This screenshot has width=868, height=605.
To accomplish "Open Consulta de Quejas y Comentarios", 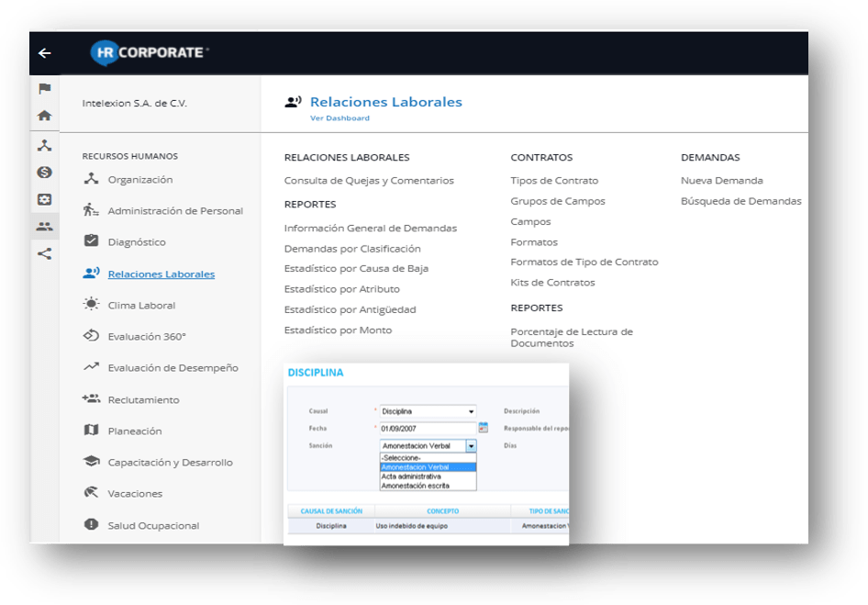I will [x=369, y=181].
